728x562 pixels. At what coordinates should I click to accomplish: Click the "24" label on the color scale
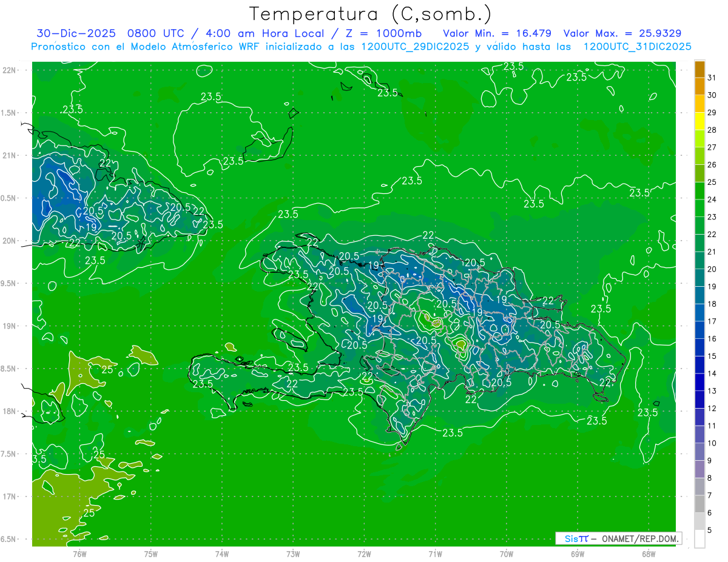[712, 199]
